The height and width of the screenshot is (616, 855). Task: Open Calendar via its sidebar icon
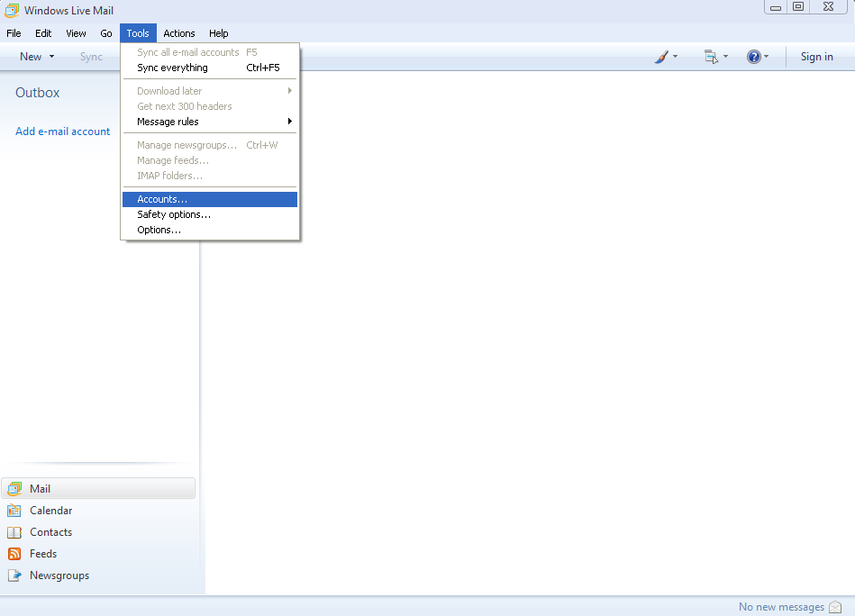[x=14, y=511]
